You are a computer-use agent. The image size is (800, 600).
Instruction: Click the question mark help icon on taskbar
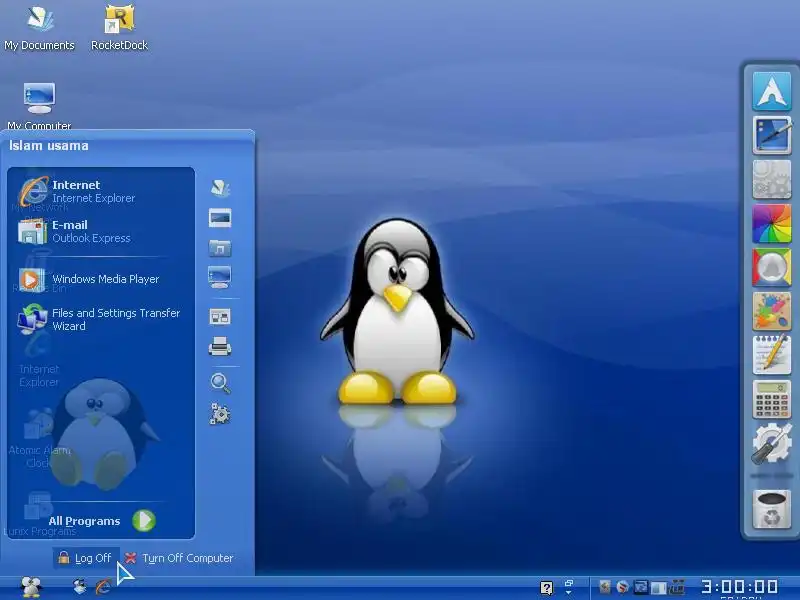point(546,588)
